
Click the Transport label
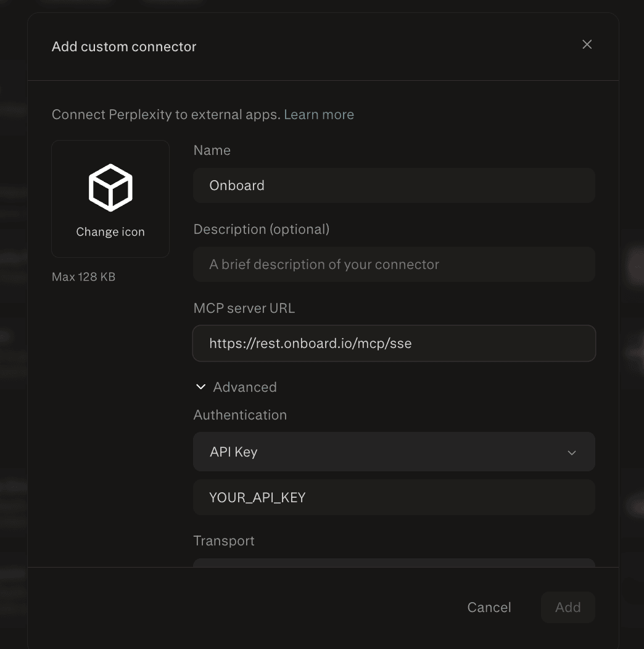pos(224,540)
